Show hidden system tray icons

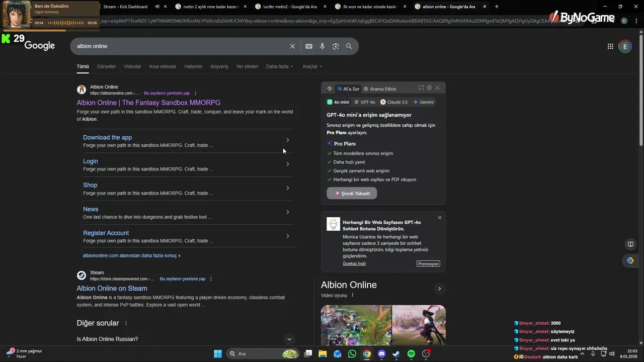(582, 353)
